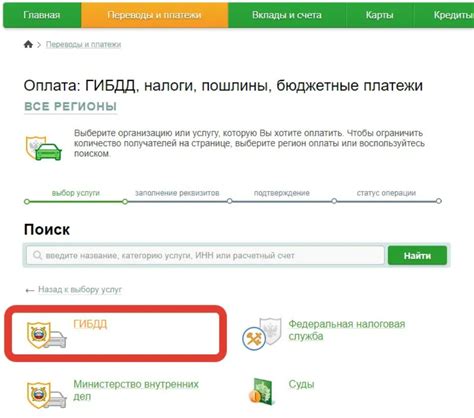Click the magnifier icon in search field
Image resolution: width=474 pixels, height=418 pixels.
pos(37,256)
